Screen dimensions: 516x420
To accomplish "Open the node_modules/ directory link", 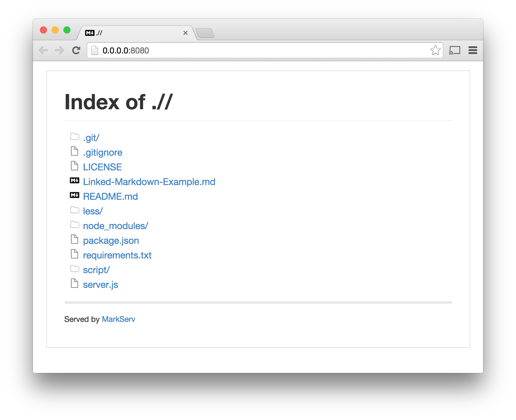I will point(116,226).
